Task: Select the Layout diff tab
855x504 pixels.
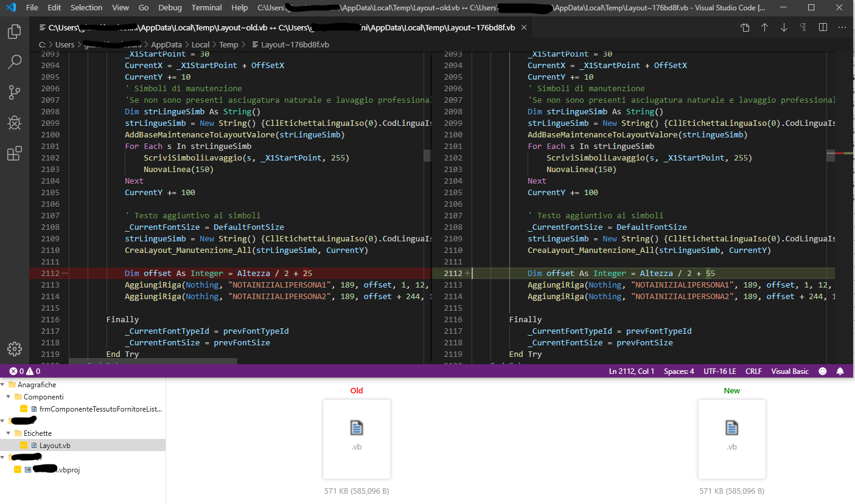Action: (274, 27)
